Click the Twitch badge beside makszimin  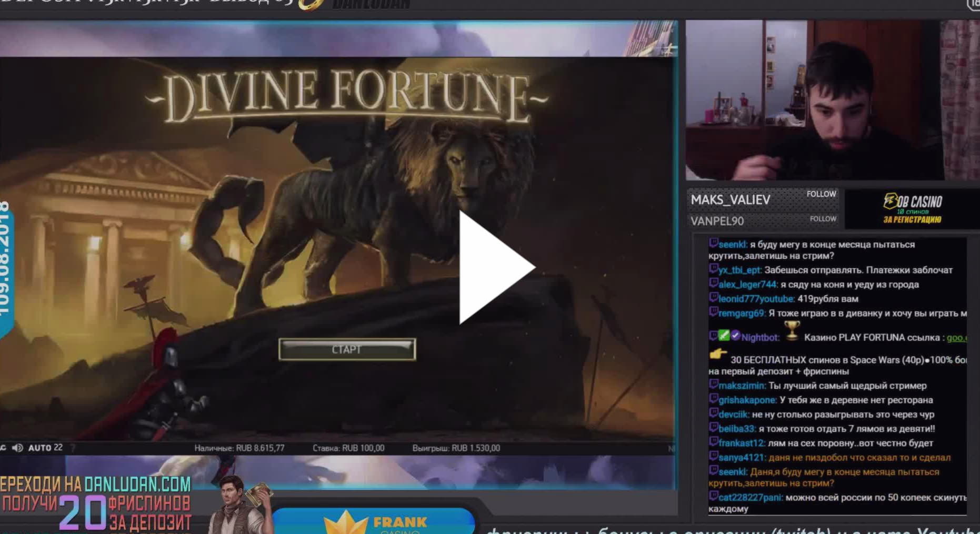[x=713, y=384]
